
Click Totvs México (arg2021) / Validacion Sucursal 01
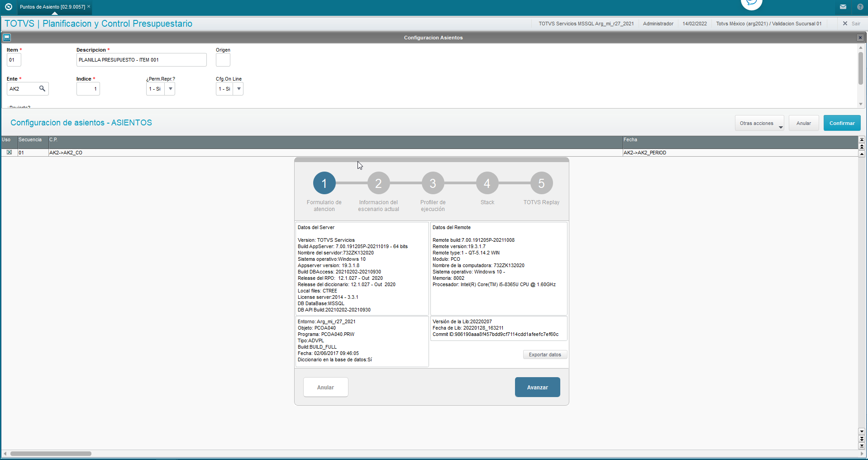click(x=768, y=24)
